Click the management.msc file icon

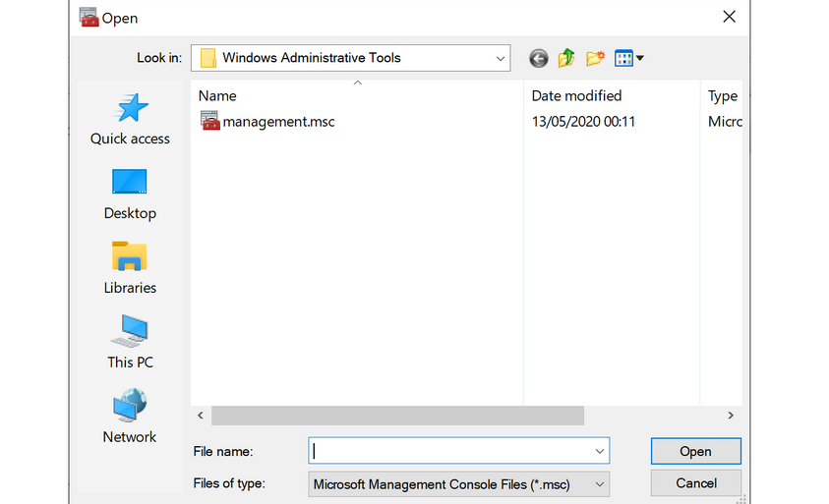click(x=209, y=121)
